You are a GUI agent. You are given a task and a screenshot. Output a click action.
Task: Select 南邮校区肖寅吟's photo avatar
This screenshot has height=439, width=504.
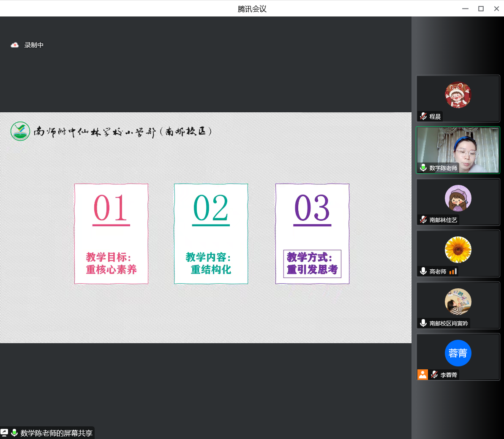click(x=458, y=301)
